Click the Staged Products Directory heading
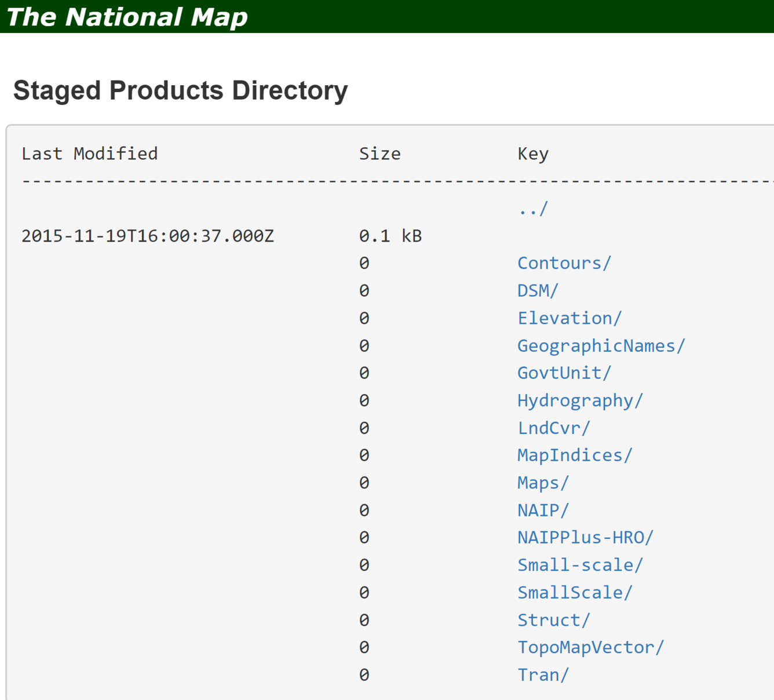The width and height of the screenshot is (774, 700). click(180, 90)
